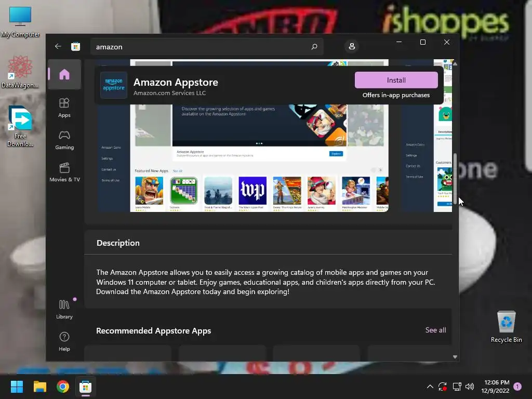This screenshot has height=399, width=532.
Task: Open the Library in the sidebar
Action: [x=64, y=310]
